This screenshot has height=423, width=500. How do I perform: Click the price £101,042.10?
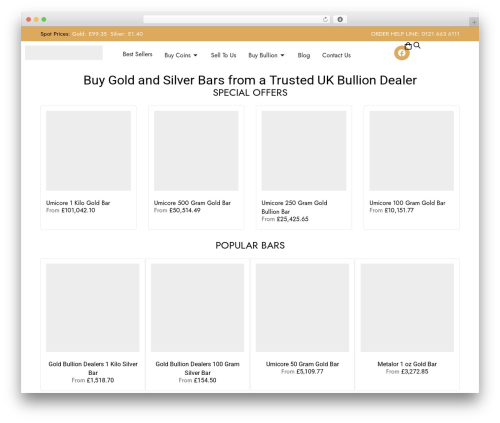click(78, 210)
